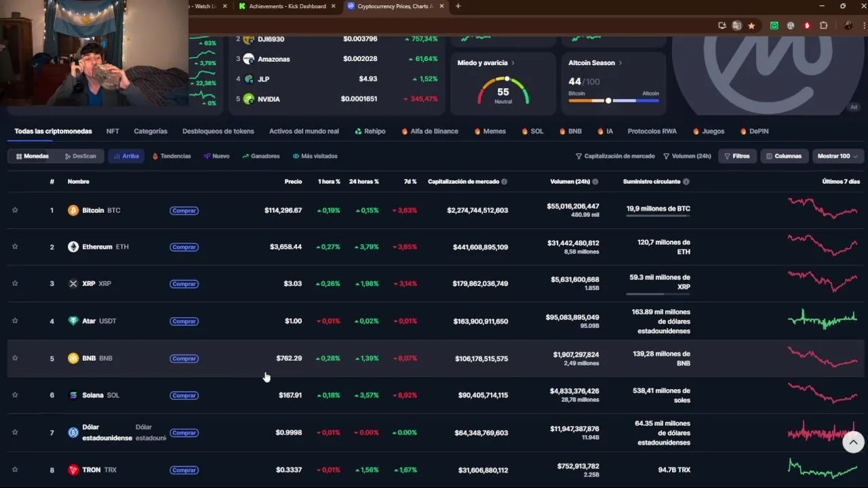Open a new browser tab

pos(458,6)
